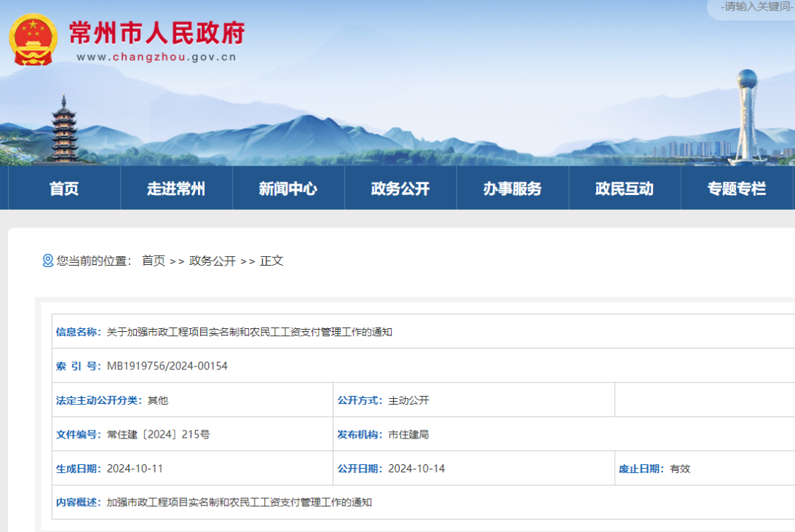The image size is (795, 532).
Task: Click index number MB1919756/2024-00154
Action: (167, 366)
